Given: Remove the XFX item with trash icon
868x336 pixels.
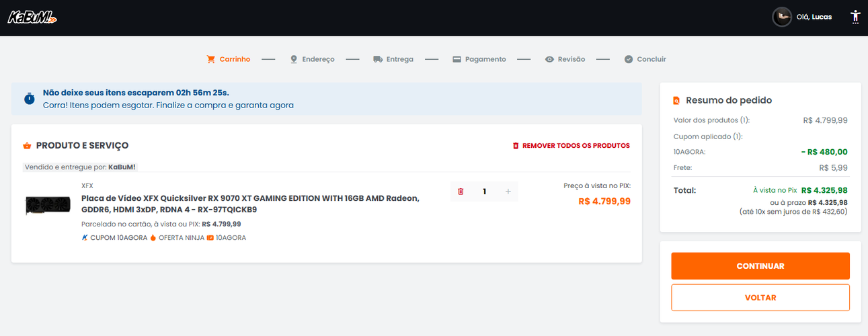Looking at the screenshot, I should click(x=461, y=192).
